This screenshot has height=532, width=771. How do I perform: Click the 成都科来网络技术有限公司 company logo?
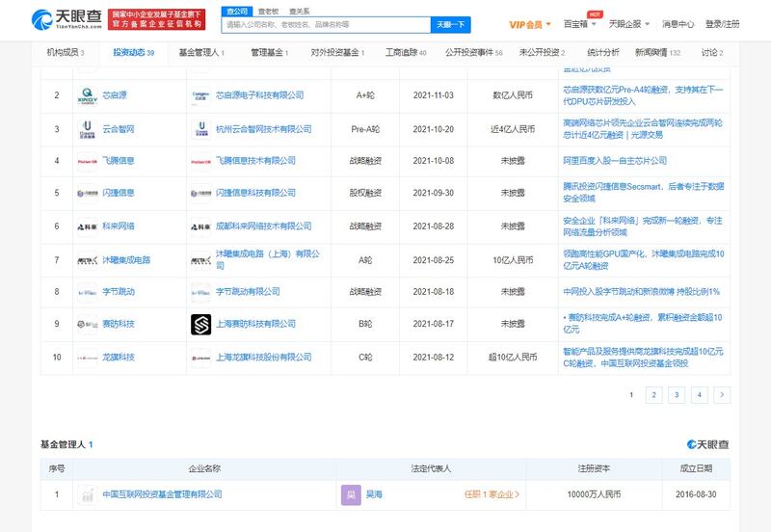(200, 226)
